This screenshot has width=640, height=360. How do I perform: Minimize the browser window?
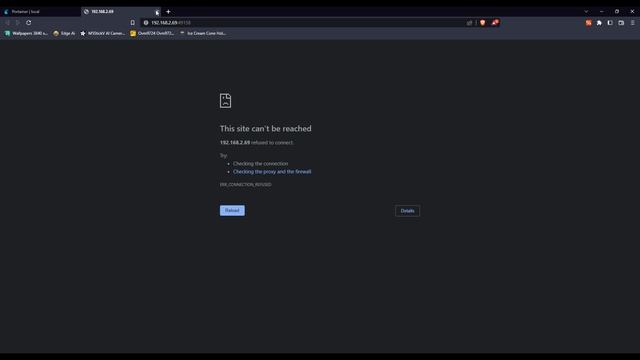[x=602, y=11]
